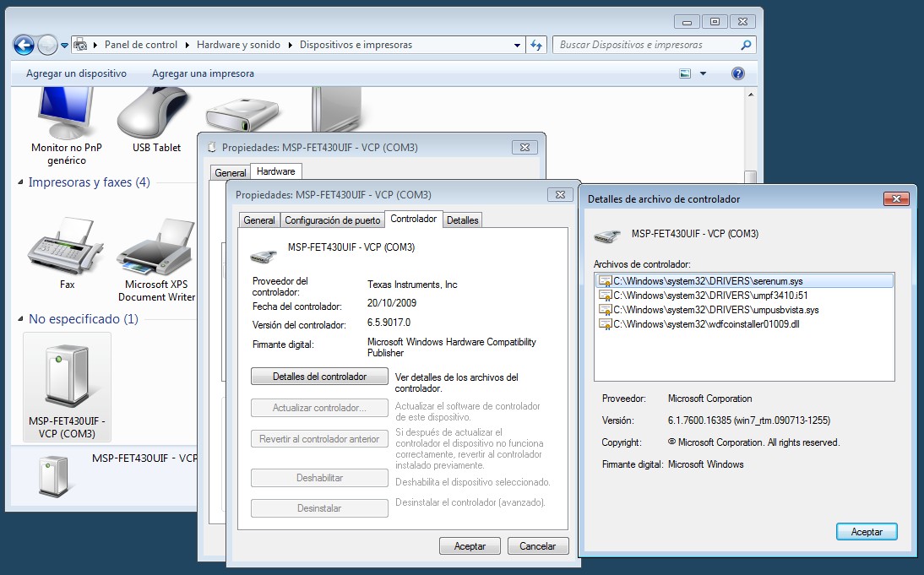Click the driver date value 20/10/2009
The width and height of the screenshot is (924, 575).
point(392,303)
